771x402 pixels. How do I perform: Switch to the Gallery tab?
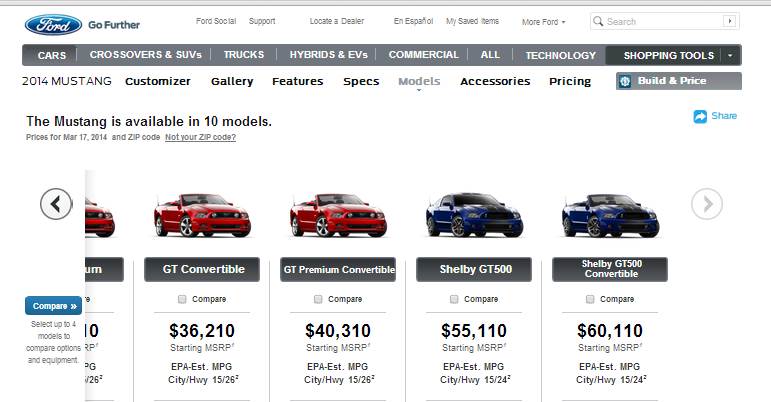point(232,81)
